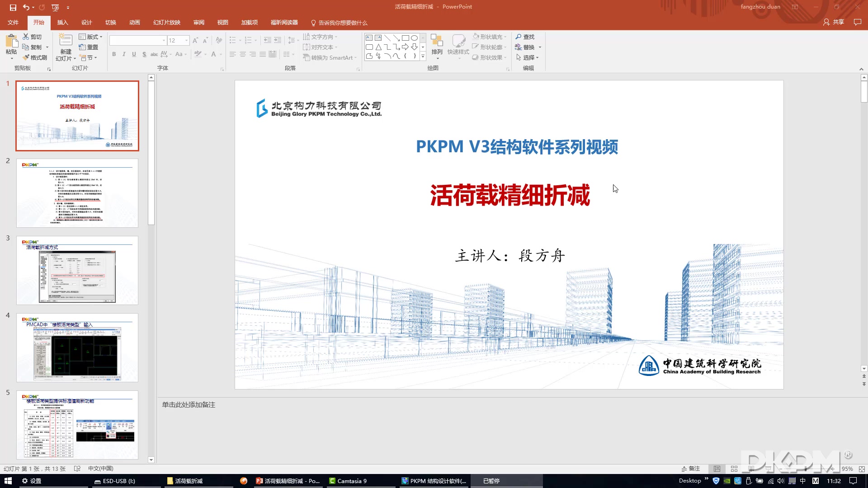This screenshot has width=868, height=488.
Task: Open Text Direction 文字方向 dropdown
Action: click(321, 37)
